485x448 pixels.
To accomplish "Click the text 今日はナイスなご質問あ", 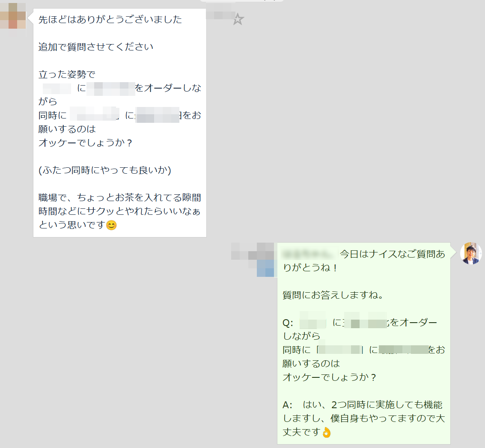I will (393, 254).
